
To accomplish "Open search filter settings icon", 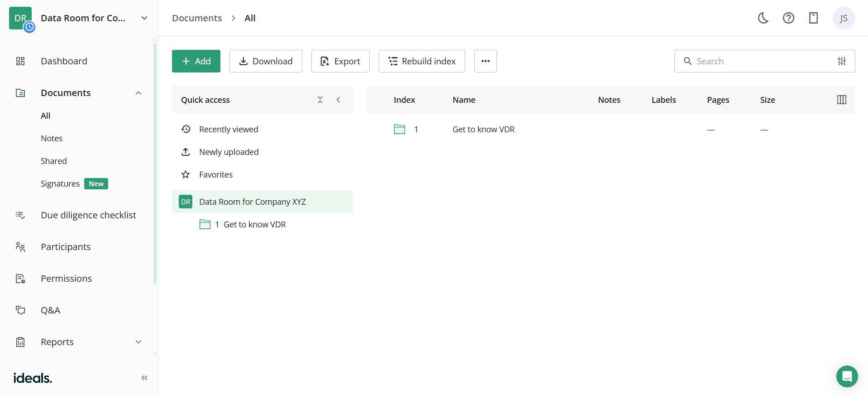I will point(841,61).
